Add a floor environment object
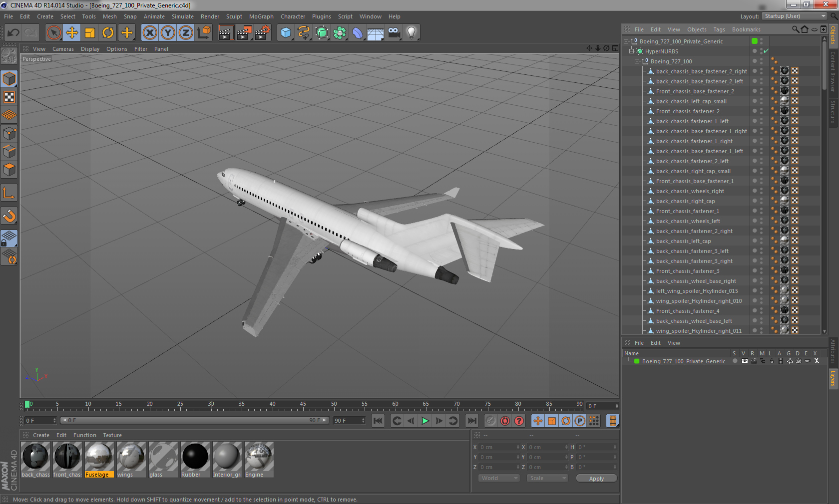 (x=376, y=33)
